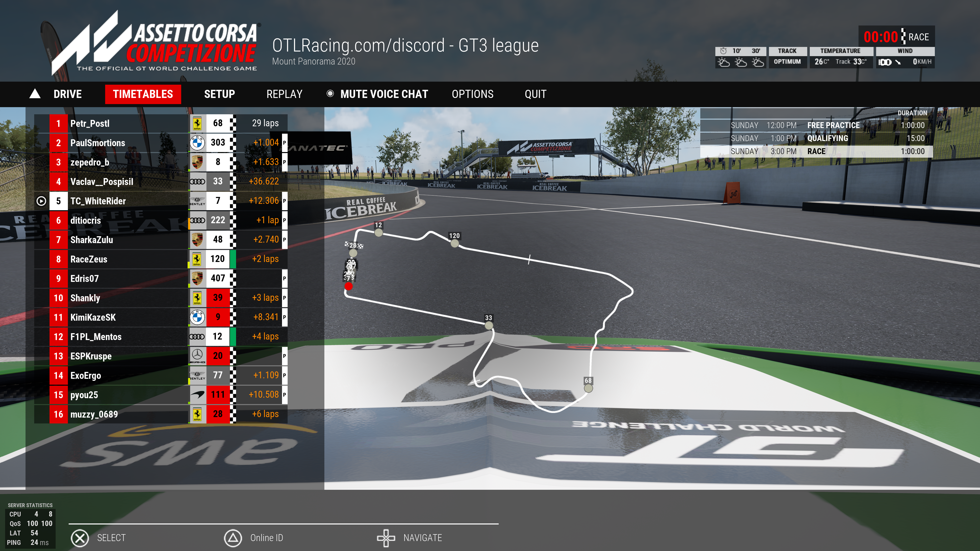
Task: Click the McLaren logo for pyou25
Action: coord(197,395)
